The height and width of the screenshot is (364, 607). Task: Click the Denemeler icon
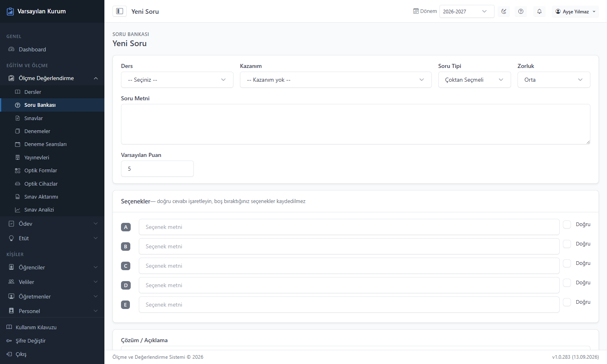point(17,131)
